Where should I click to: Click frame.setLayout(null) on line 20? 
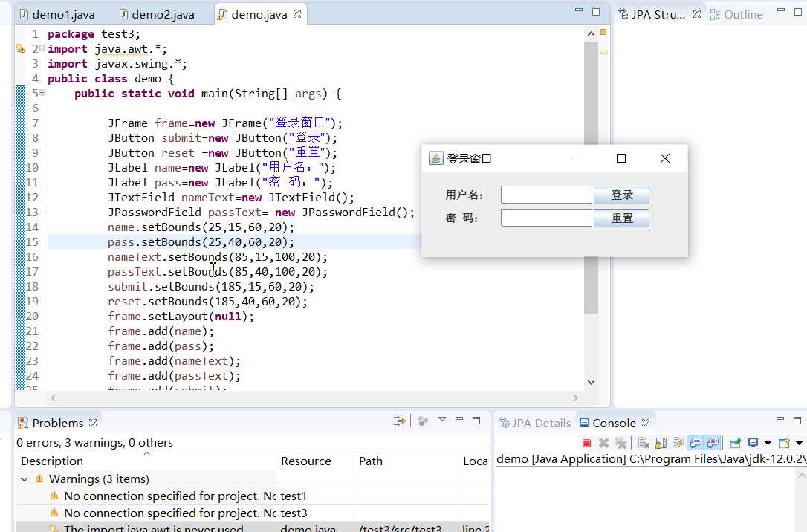[181, 316]
